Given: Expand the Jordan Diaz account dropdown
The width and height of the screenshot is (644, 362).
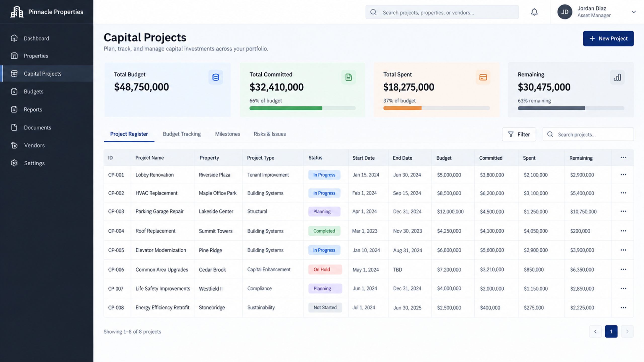Looking at the screenshot, I should 634,12.
